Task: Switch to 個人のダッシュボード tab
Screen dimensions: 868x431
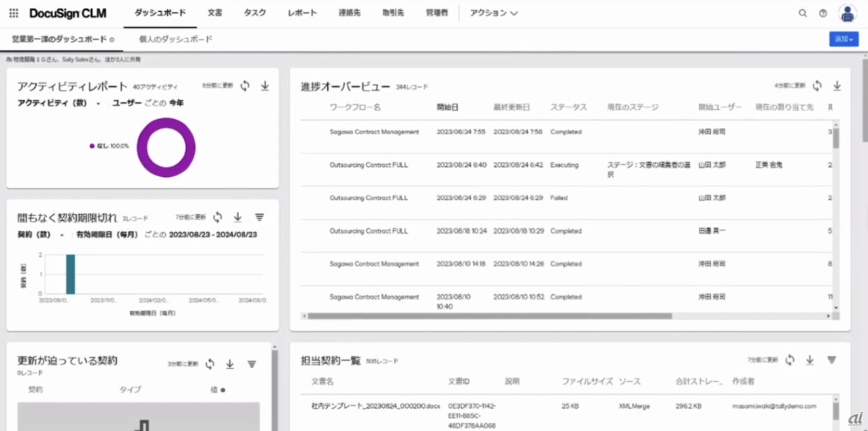Action: [x=176, y=39]
